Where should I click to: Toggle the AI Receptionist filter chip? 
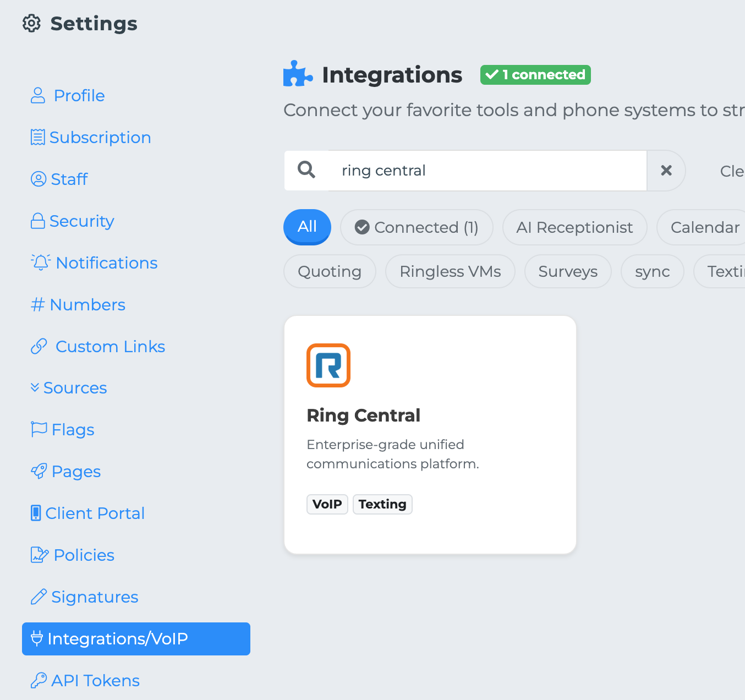tap(574, 227)
